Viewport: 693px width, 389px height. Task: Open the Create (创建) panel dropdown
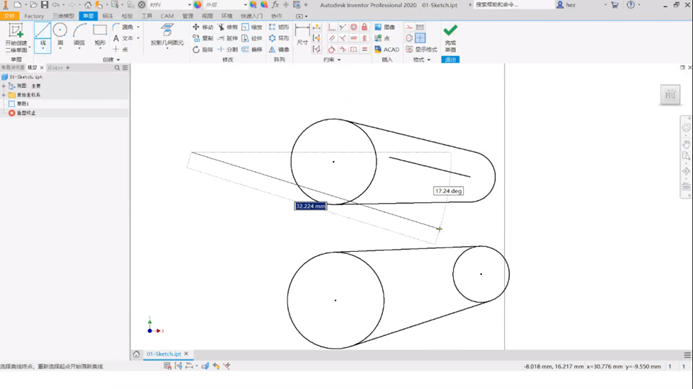click(x=111, y=60)
